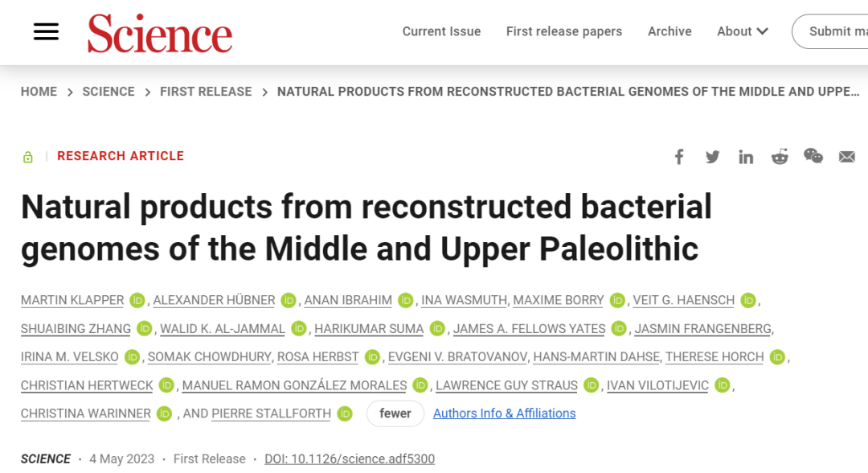The height and width of the screenshot is (473, 868).
Task: Click the open access lock icon
Action: click(27, 158)
